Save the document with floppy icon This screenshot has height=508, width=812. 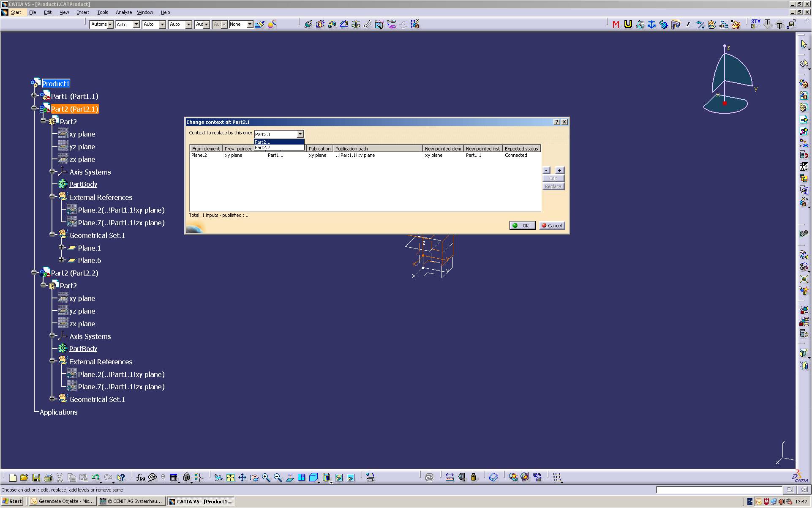pos(36,478)
